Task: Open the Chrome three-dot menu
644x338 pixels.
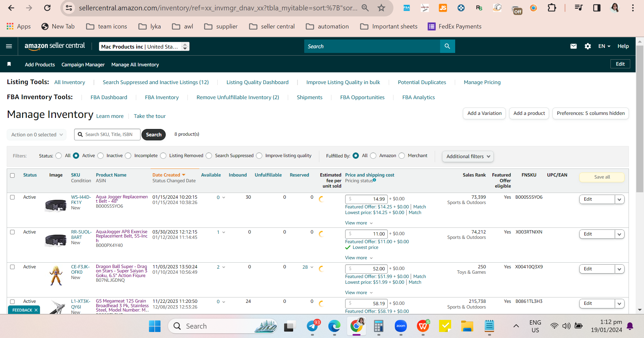Action: [633, 8]
